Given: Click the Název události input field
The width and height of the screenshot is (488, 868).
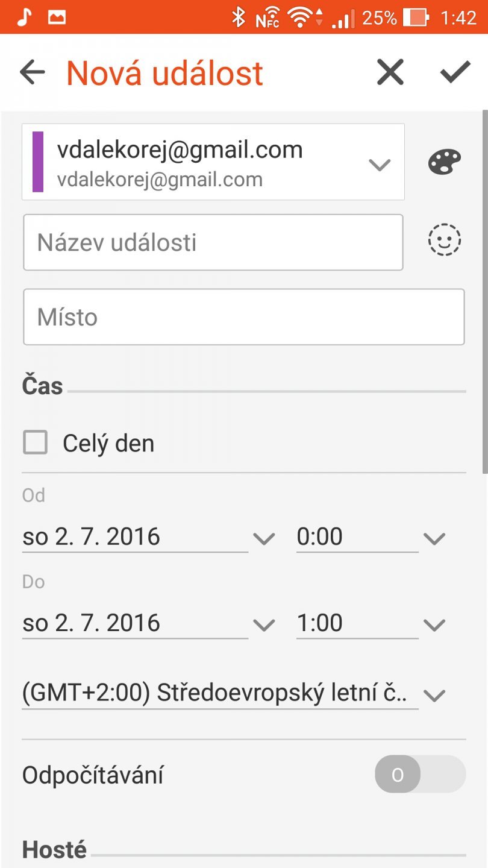Looking at the screenshot, I should (x=213, y=243).
